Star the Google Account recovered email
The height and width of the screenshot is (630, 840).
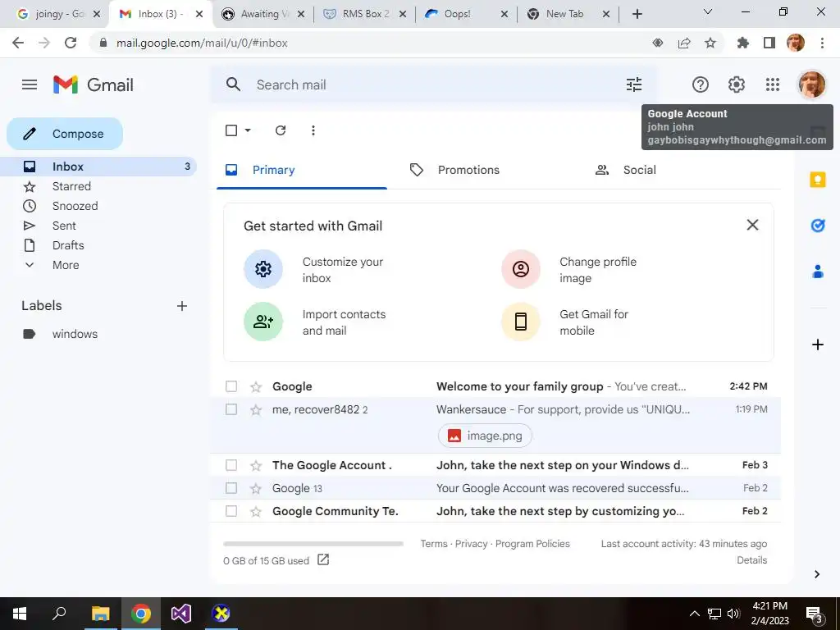coord(256,488)
